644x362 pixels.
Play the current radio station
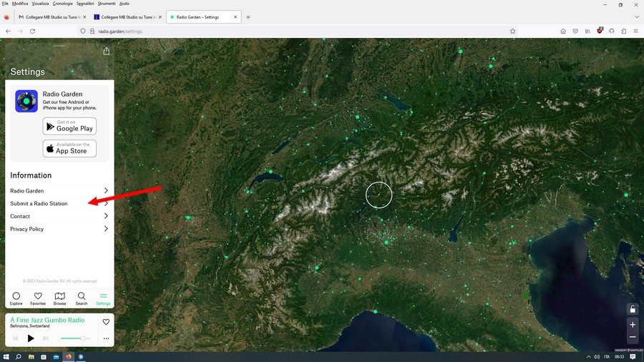(30, 338)
